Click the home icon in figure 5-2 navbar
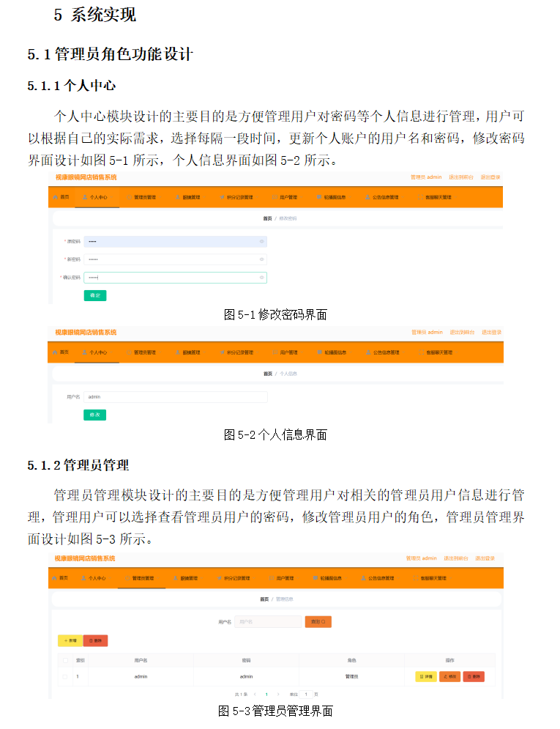This screenshot has width=560, height=729. coord(55,352)
